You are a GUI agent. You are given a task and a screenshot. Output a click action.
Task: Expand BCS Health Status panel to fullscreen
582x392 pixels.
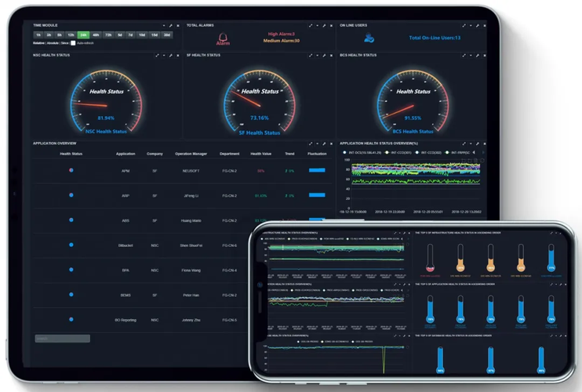point(464,55)
